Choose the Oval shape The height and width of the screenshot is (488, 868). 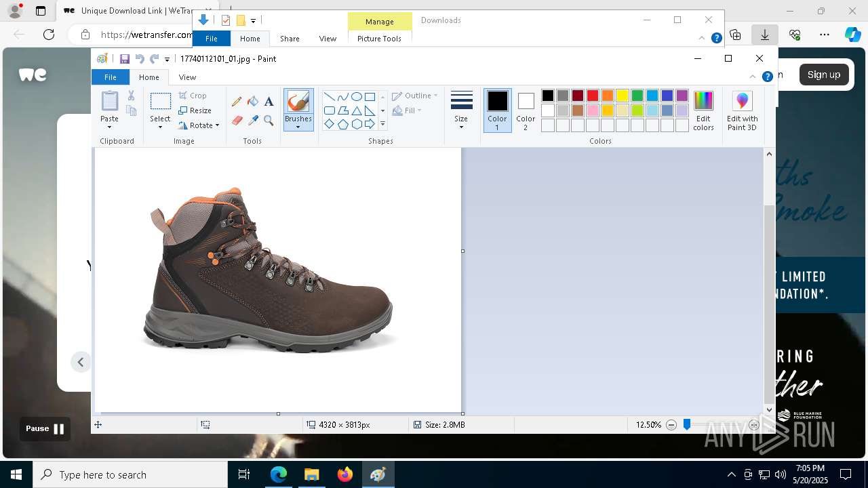(356, 96)
